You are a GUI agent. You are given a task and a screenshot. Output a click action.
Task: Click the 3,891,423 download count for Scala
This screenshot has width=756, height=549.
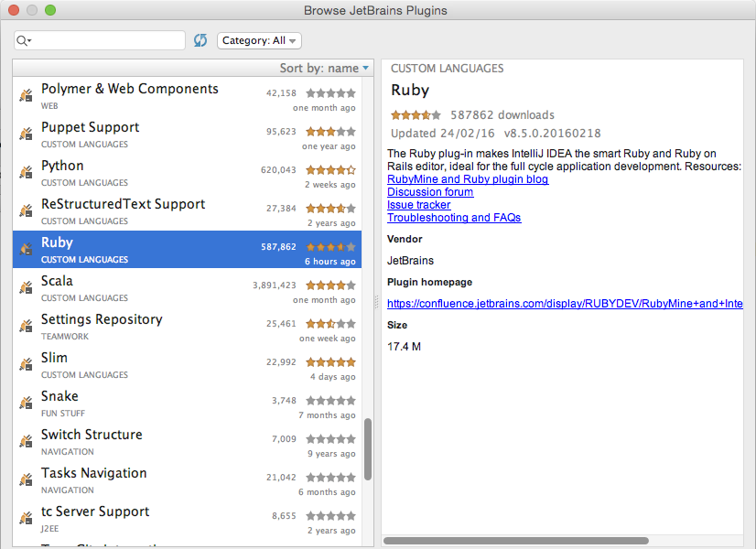275,285
